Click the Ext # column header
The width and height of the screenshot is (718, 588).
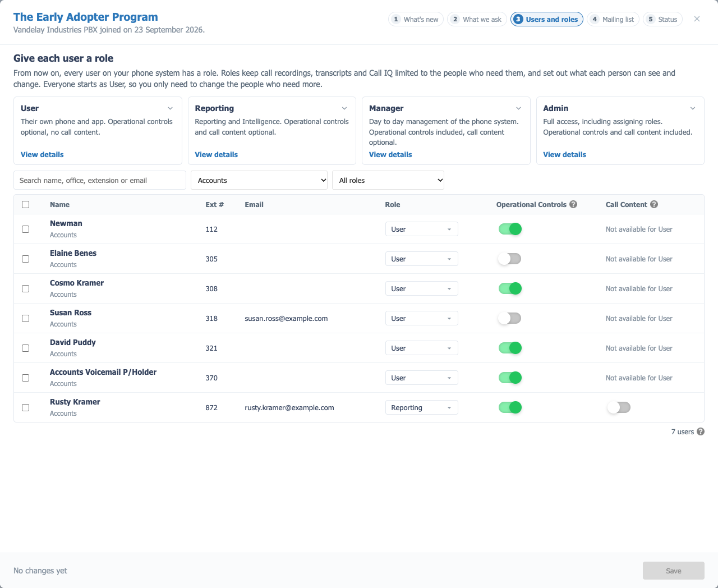(214, 204)
